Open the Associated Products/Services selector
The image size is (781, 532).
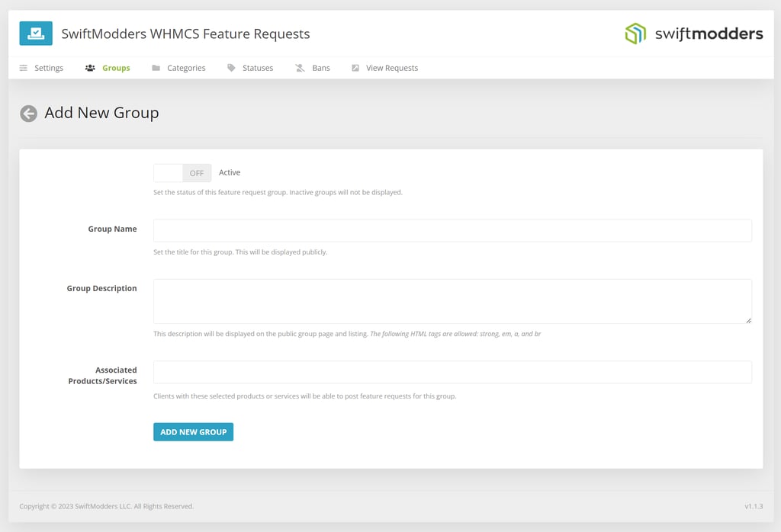[452, 372]
